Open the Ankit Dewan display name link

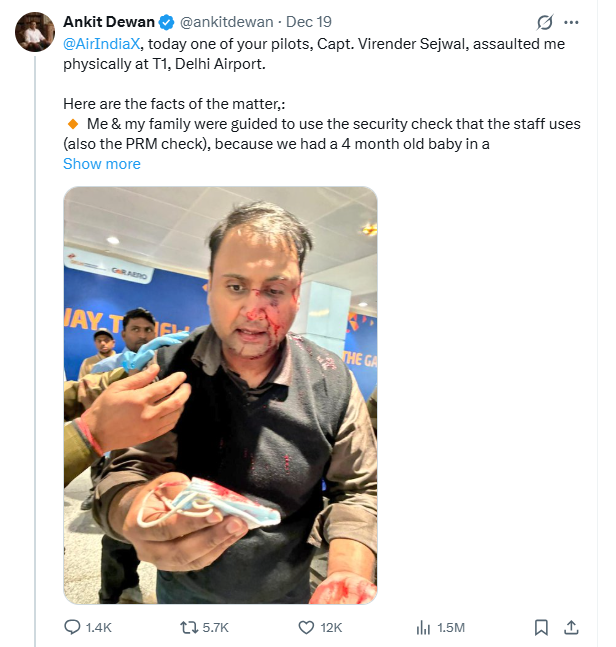coord(108,22)
